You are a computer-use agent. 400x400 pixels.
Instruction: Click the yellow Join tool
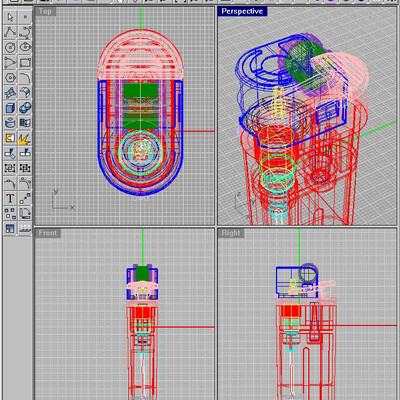10,138
